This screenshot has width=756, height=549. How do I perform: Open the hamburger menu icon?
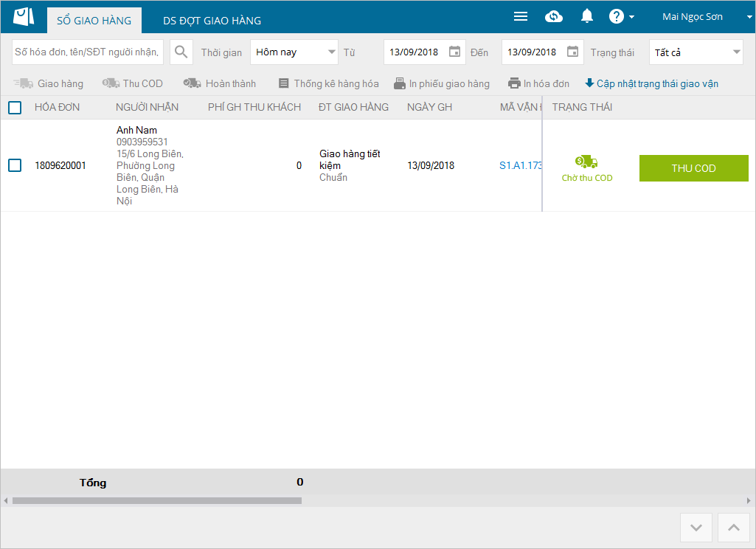point(520,16)
